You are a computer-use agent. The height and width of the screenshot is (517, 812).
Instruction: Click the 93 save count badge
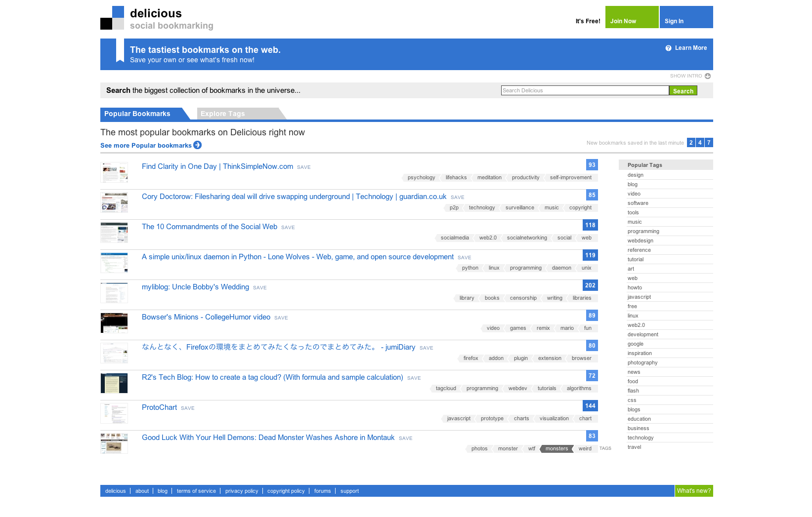pyautogui.click(x=592, y=165)
